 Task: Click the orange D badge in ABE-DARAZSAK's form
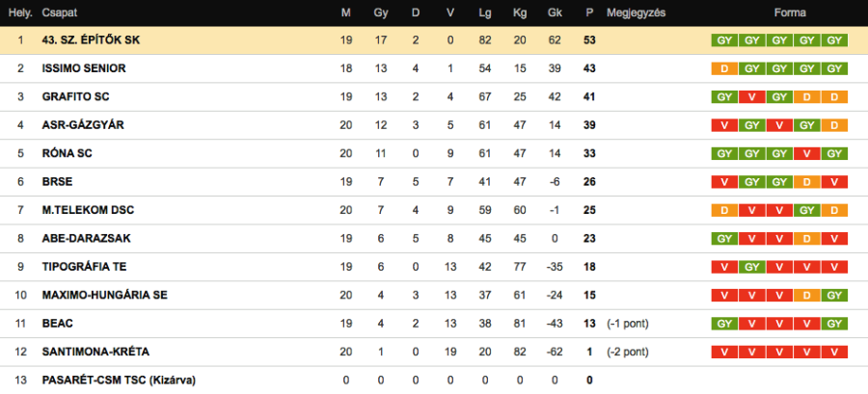click(807, 238)
